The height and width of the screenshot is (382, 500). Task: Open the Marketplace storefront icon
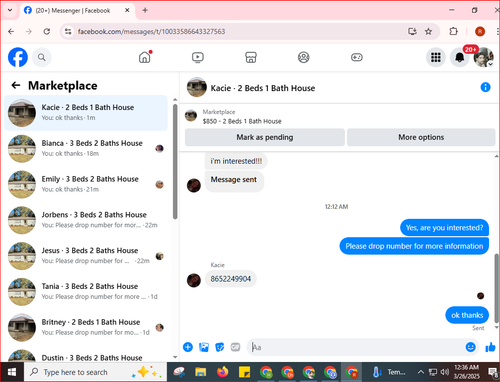tap(251, 57)
